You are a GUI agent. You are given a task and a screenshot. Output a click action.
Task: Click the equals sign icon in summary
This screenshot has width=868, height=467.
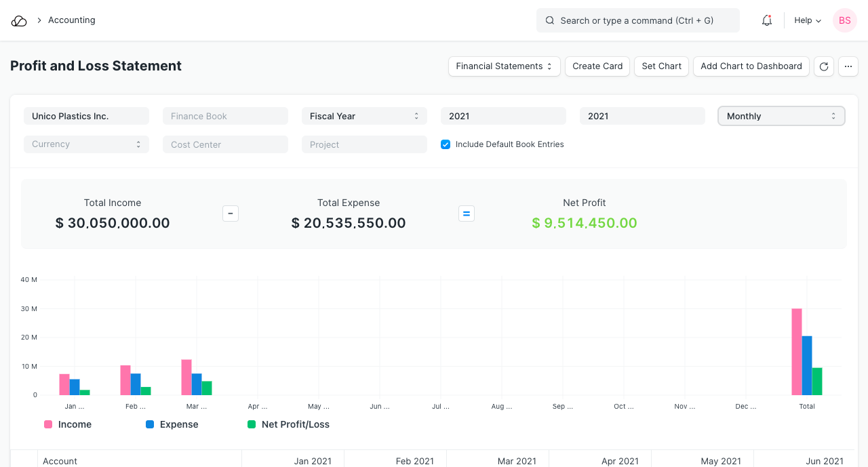click(x=467, y=214)
